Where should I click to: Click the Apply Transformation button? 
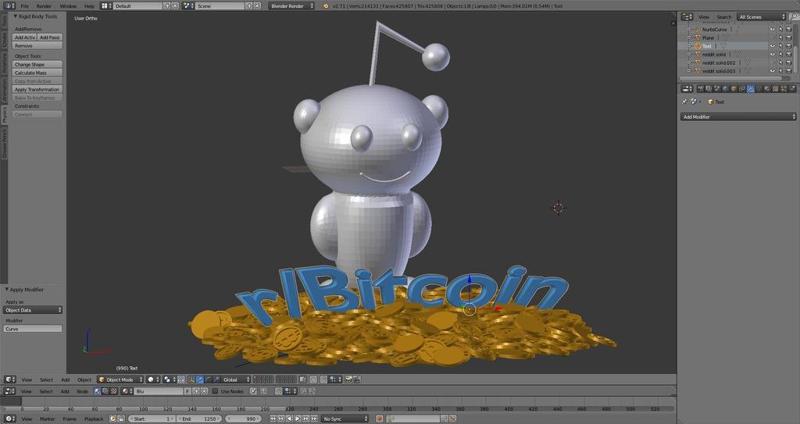(37, 89)
